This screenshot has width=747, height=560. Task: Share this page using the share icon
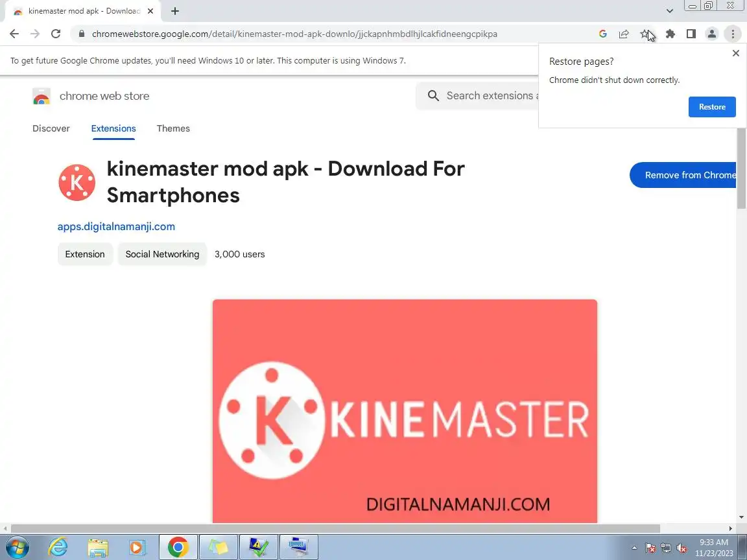(x=624, y=34)
